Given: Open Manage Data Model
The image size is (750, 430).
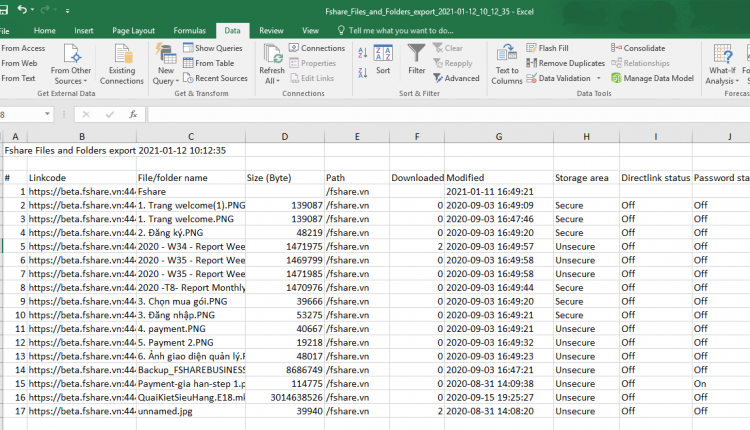Looking at the screenshot, I should (x=652, y=78).
